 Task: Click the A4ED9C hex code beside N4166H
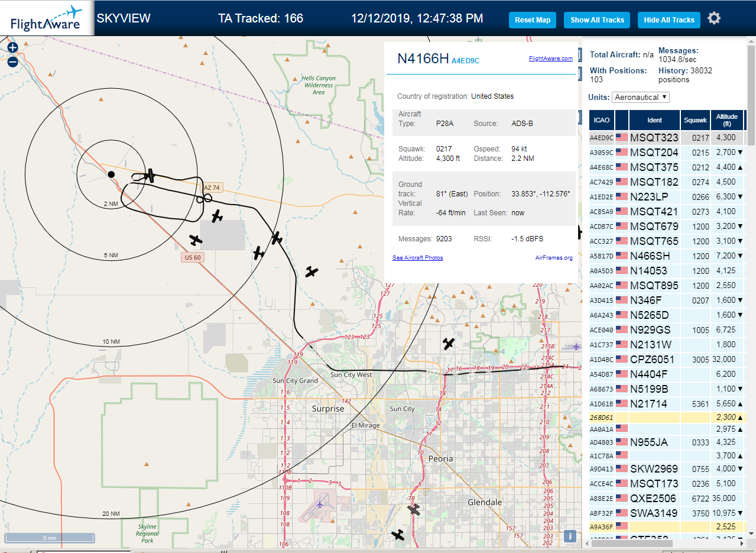click(x=465, y=60)
